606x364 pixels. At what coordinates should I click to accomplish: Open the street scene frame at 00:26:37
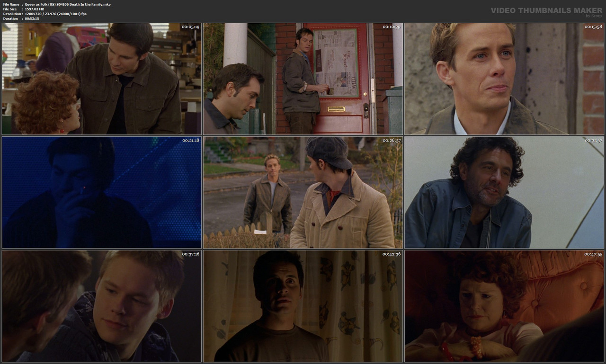(x=303, y=193)
